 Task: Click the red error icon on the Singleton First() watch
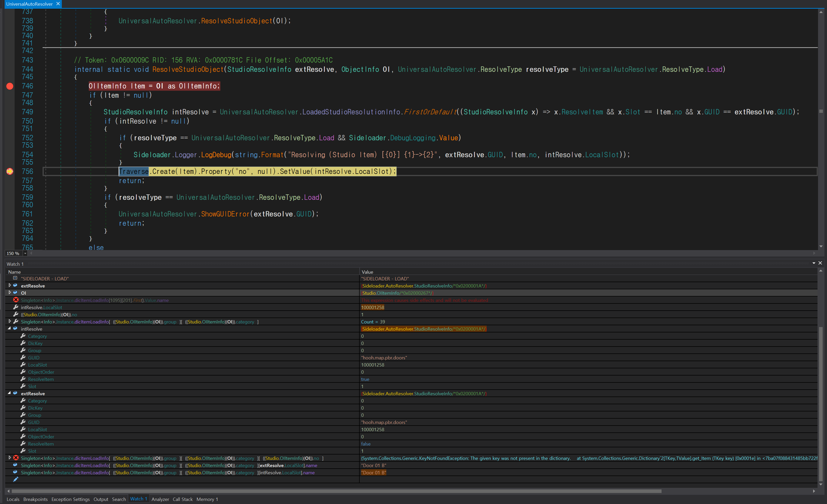[x=16, y=300]
